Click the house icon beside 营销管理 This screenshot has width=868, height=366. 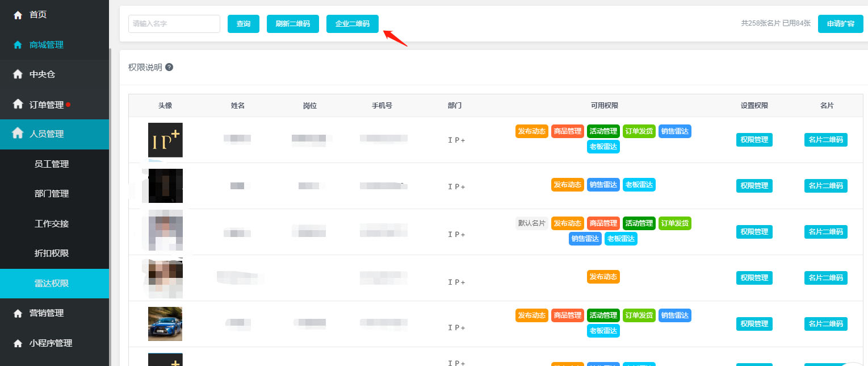coord(18,313)
